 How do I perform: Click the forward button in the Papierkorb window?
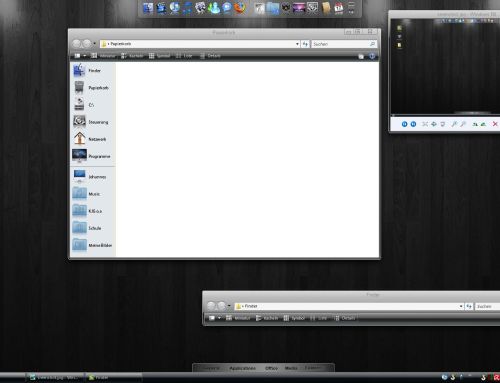point(87,44)
